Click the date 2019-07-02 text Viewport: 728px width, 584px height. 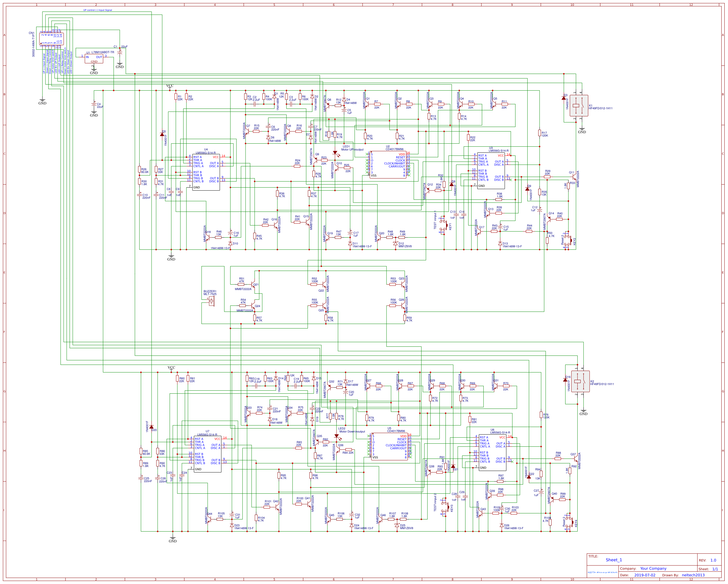point(645,575)
